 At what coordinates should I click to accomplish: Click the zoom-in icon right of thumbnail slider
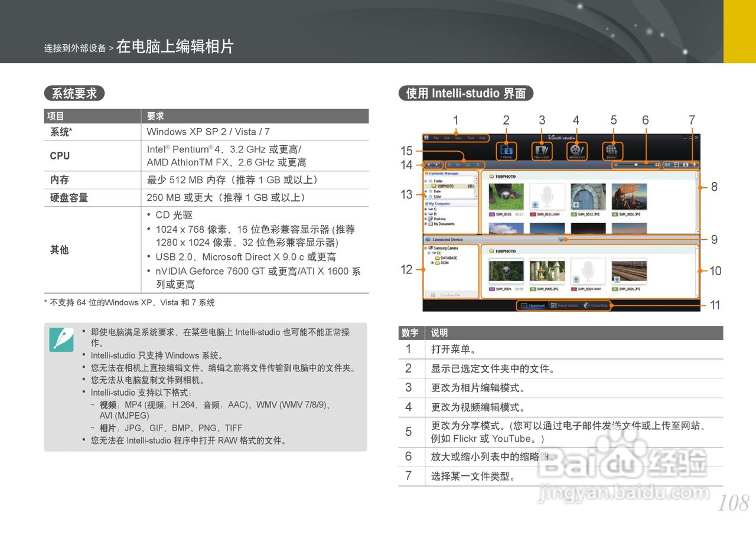(x=657, y=165)
